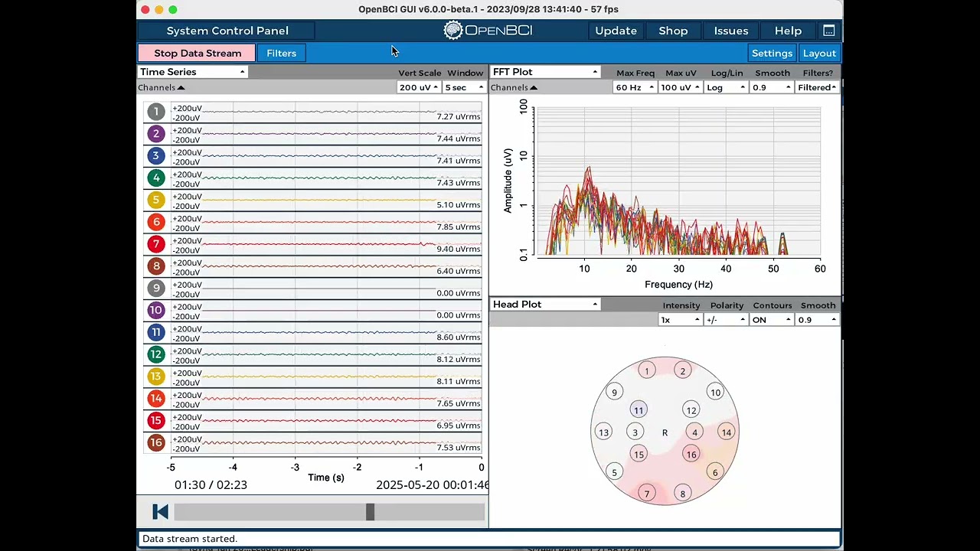This screenshot has height=551, width=980.
Task: Open the Help menu
Action: click(x=788, y=31)
